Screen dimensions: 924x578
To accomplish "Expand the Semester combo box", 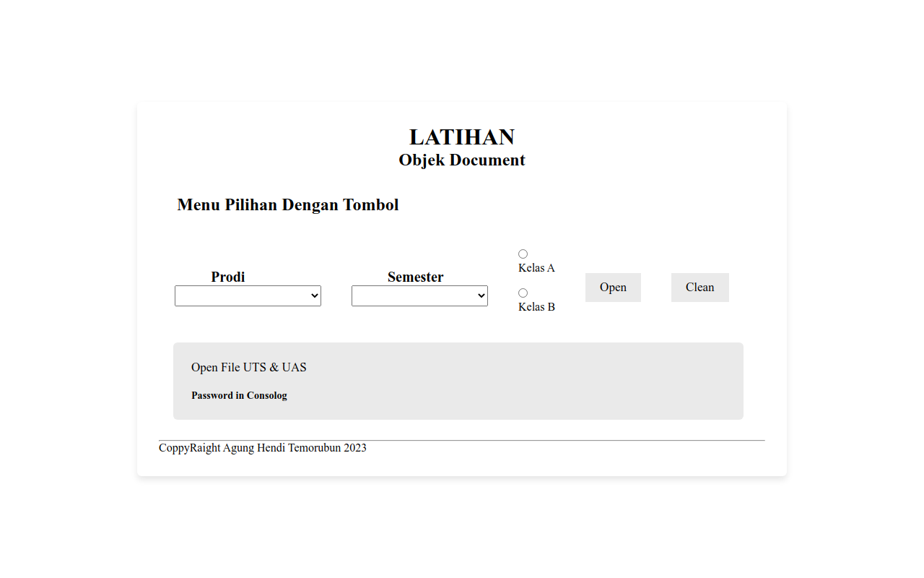I will (x=419, y=296).
